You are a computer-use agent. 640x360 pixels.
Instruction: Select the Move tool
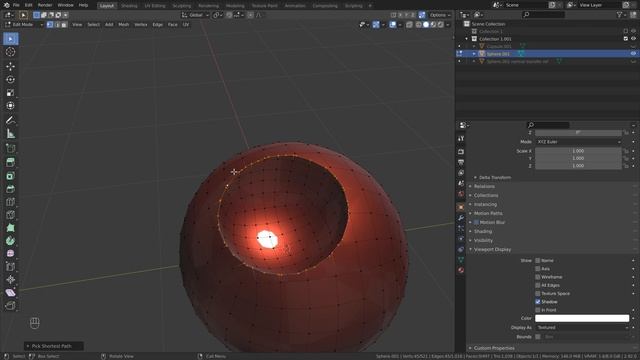point(11,66)
